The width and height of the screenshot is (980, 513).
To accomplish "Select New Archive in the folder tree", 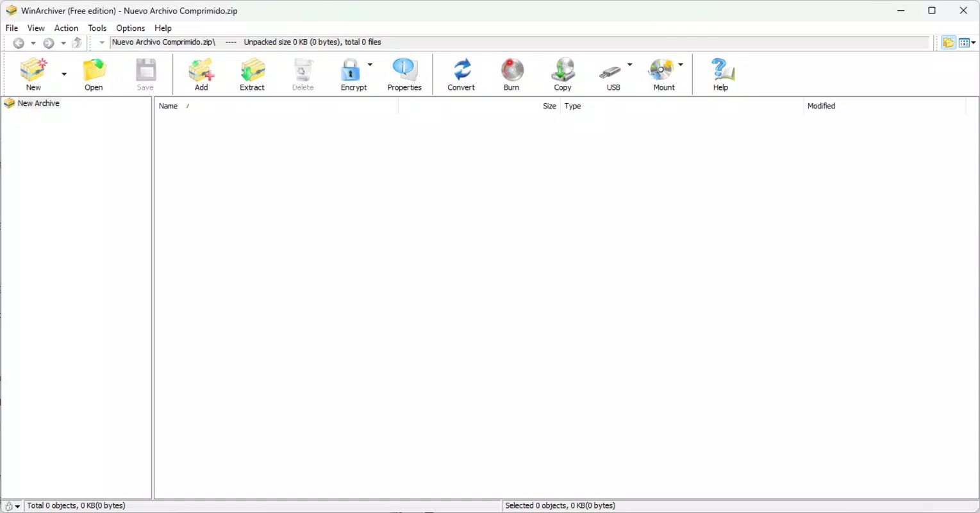I will click(x=38, y=103).
